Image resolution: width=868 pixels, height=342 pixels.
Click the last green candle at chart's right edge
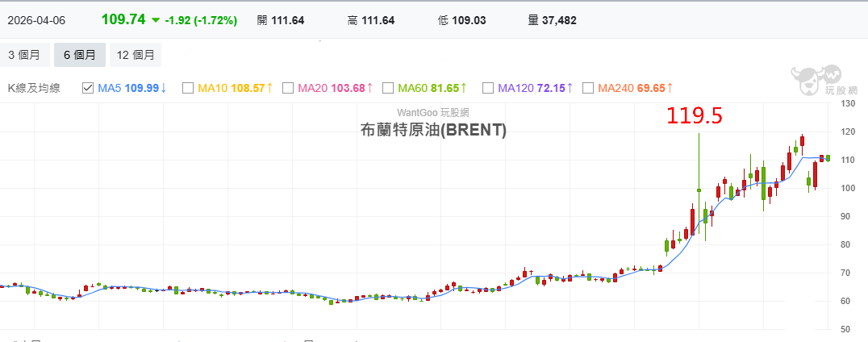tap(828, 157)
